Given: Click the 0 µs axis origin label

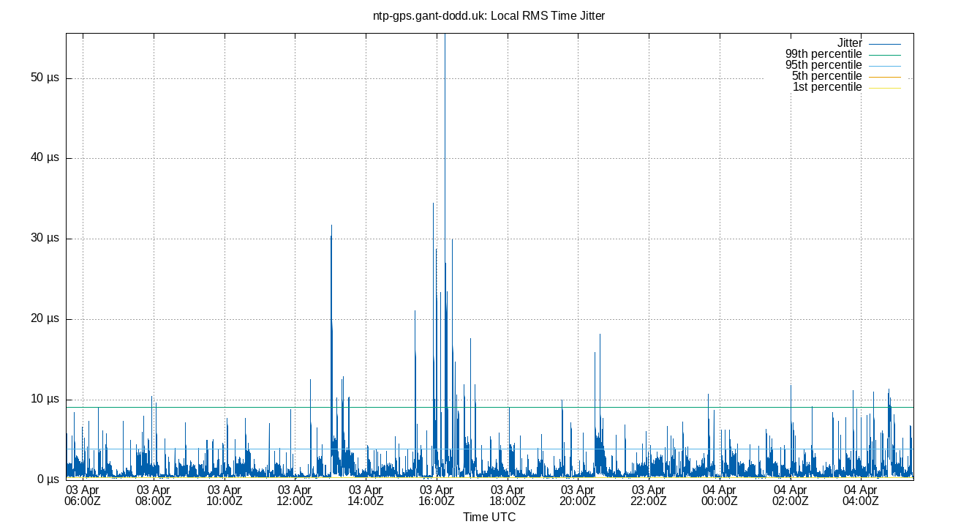Looking at the screenshot, I should pyautogui.click(x=47, y=478).
